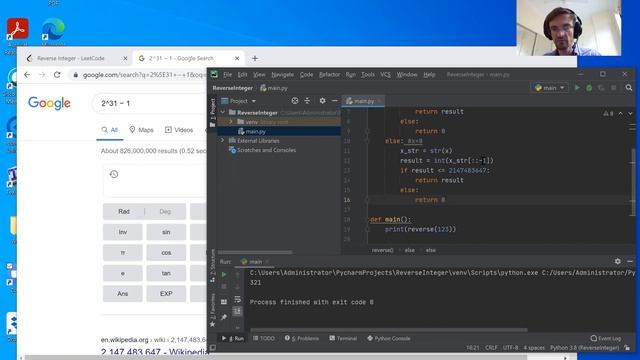Run main with the green play toolbar button

pyautogui.click(x=577, y=88)
